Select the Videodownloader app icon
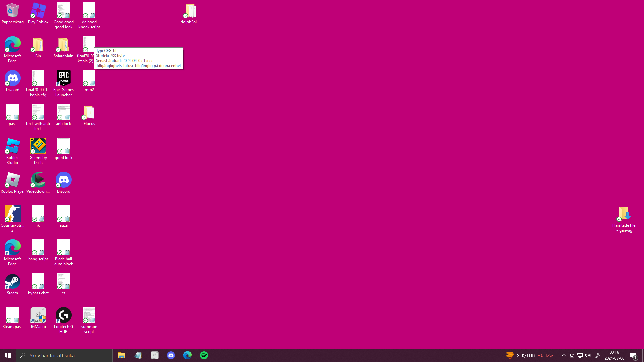The height and width of the screenshot is (362, 644). pyautogui.click(x=38, y=183)
